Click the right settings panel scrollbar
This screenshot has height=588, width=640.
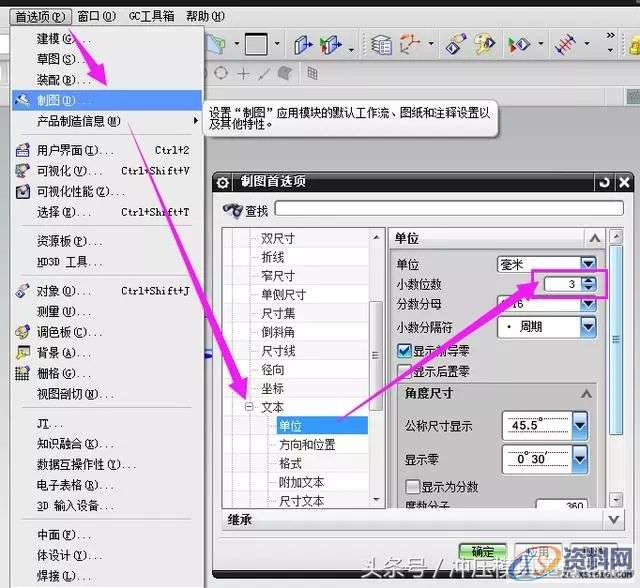click(x=616, y=339)
